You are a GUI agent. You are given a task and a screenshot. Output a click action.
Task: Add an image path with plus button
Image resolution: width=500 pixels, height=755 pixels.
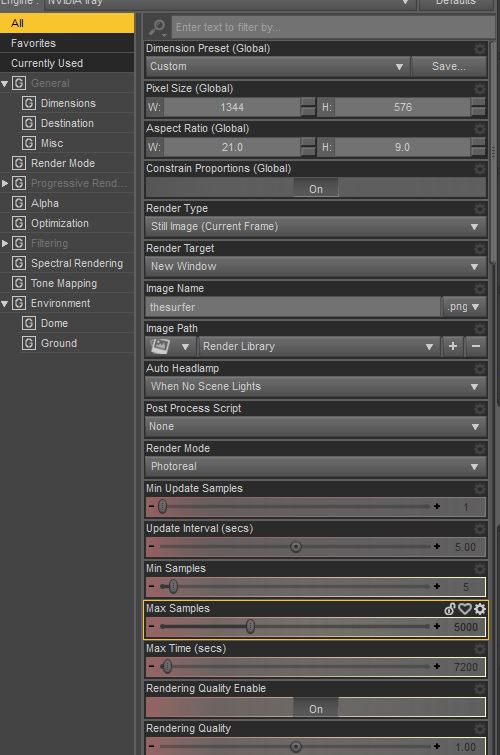click(453, 346)
